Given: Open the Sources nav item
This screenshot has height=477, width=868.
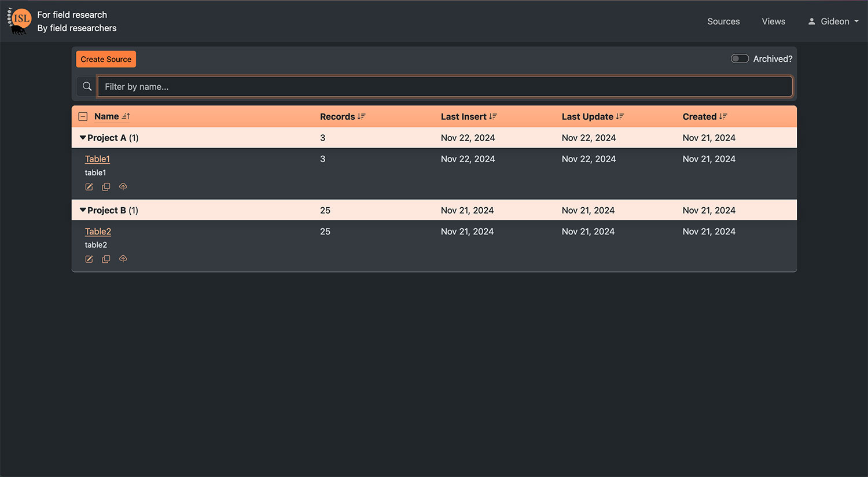Looking at the screenshot, I should [723, 21].
